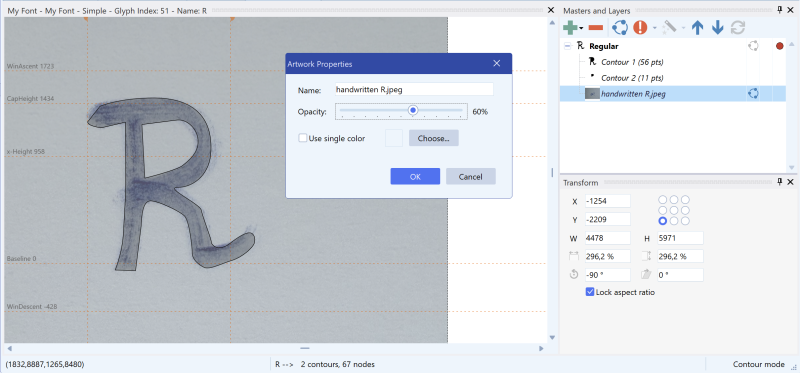This screenshot has width=800, height=373.
Task: Select bottom-right anchor point radio
Action: click(x=685, y=221)
